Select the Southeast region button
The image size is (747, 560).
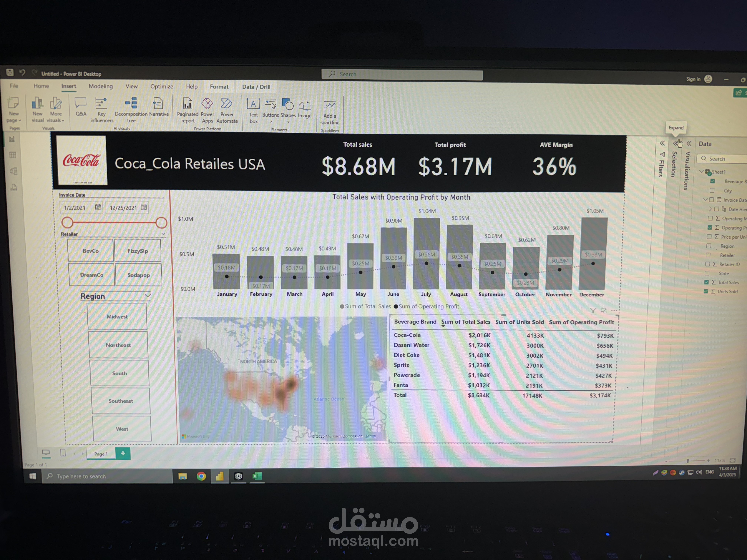point(121,401)
